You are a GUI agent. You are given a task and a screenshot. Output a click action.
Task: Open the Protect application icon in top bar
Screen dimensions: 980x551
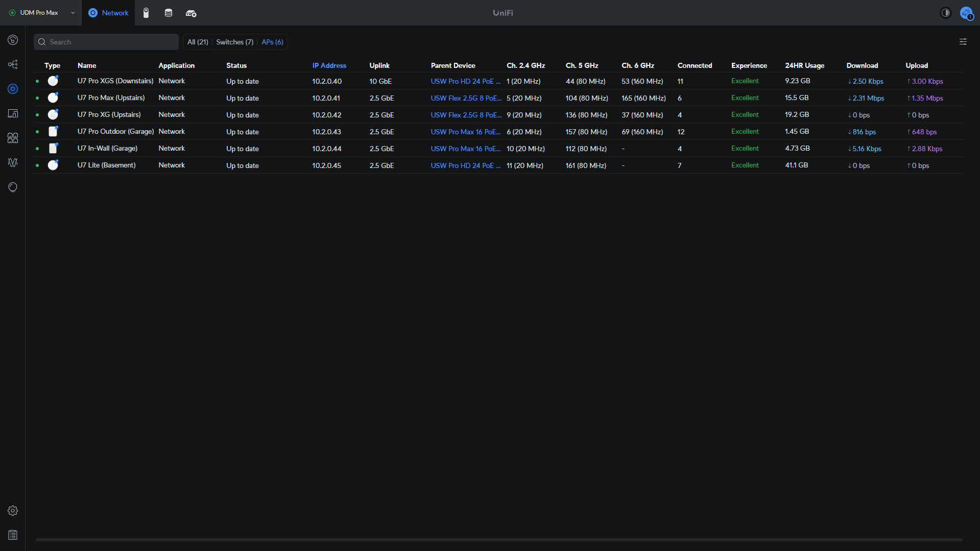click(146, 13)
